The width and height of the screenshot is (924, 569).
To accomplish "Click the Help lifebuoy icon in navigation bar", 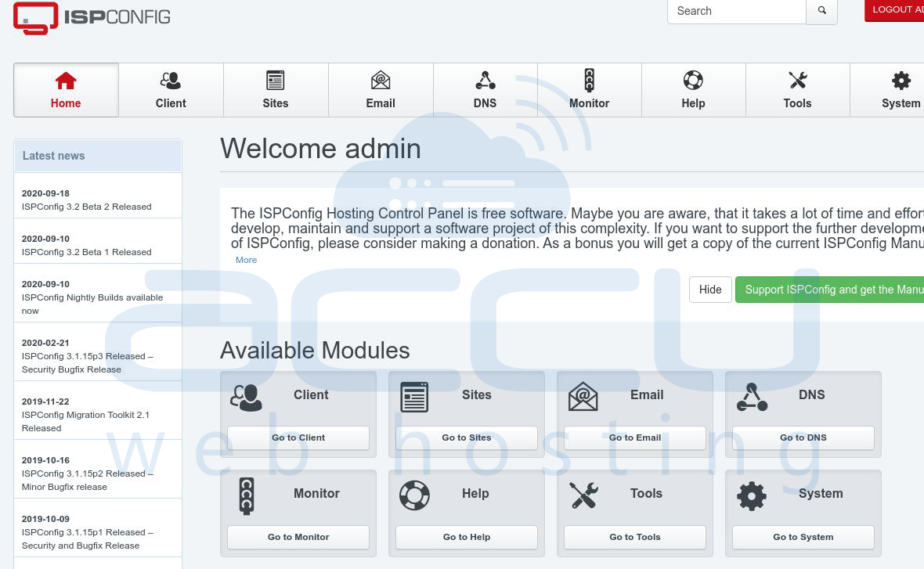I will (693, 81).
